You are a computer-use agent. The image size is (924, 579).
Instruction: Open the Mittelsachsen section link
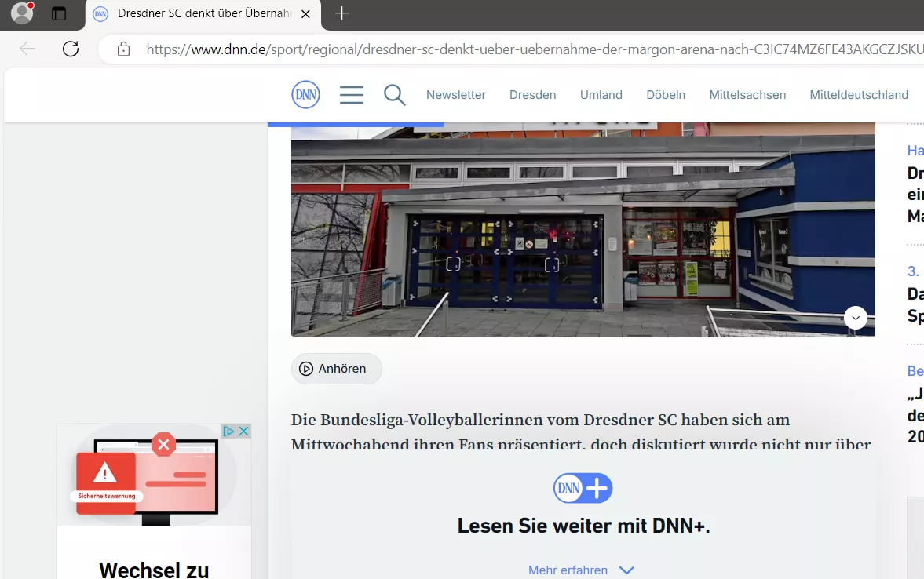point(747,95)
